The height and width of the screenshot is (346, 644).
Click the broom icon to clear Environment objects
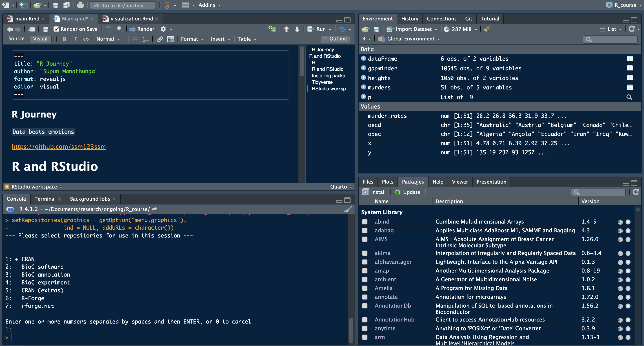tap(487, 29)
